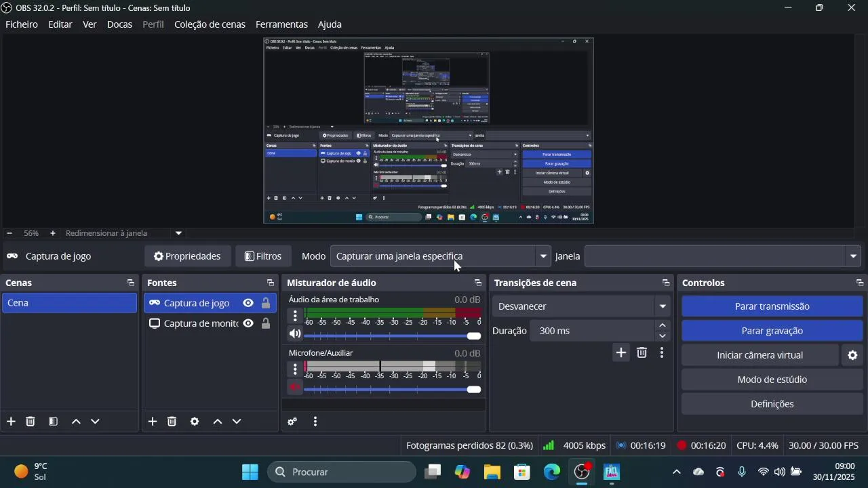Undock the Transições de cena panel
Screen dimensions: 868x488
pyautogui.click(x=666, y=283)
